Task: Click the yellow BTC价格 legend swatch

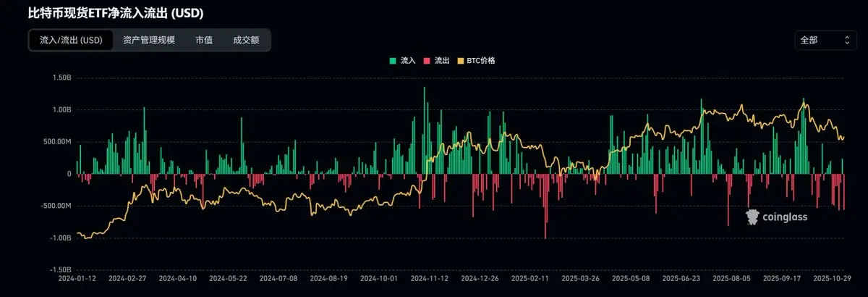Action: click(x=461, y=61)
